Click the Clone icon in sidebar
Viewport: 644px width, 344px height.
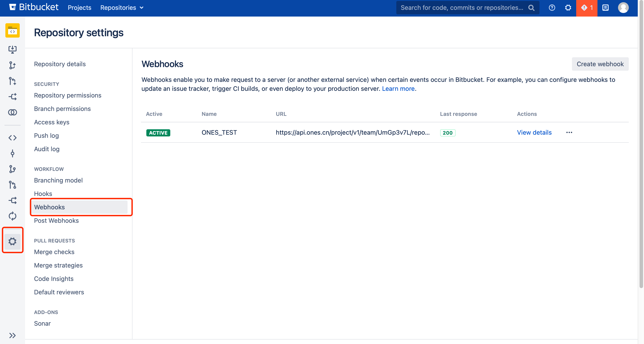[x=13, y=49]
